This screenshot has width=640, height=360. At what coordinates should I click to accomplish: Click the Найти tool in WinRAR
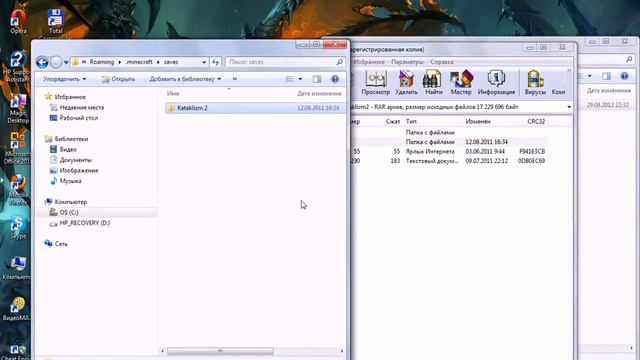pyautogui.click(x=433, y=83)
